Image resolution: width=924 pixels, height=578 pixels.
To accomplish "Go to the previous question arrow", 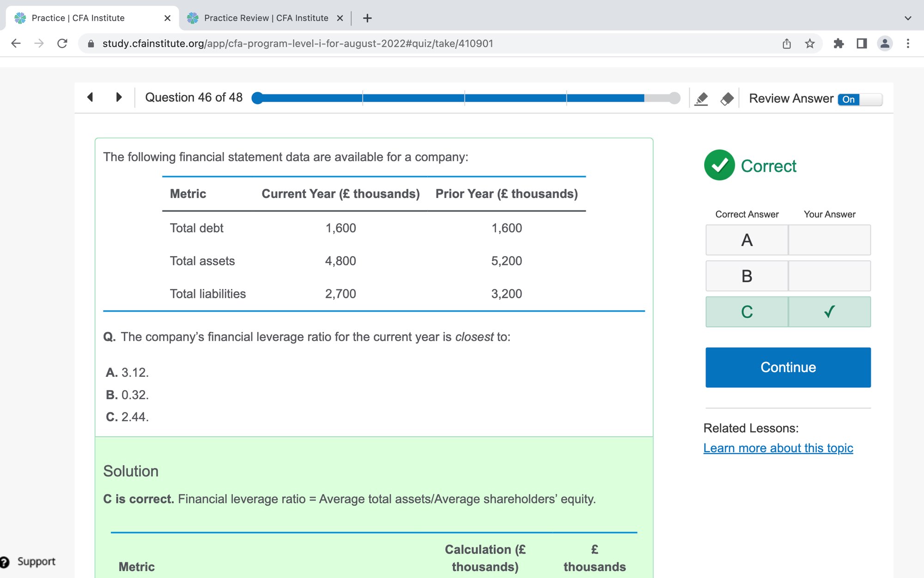I will tap(91, 97).
